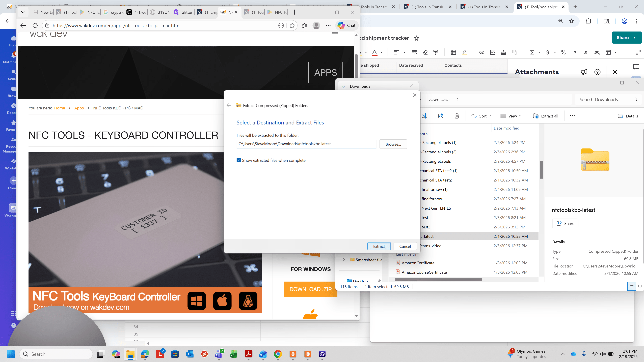This screenshot has height=362, width=644.
Task: Collapse the Last month group
Action: click(x=393, y=254)
